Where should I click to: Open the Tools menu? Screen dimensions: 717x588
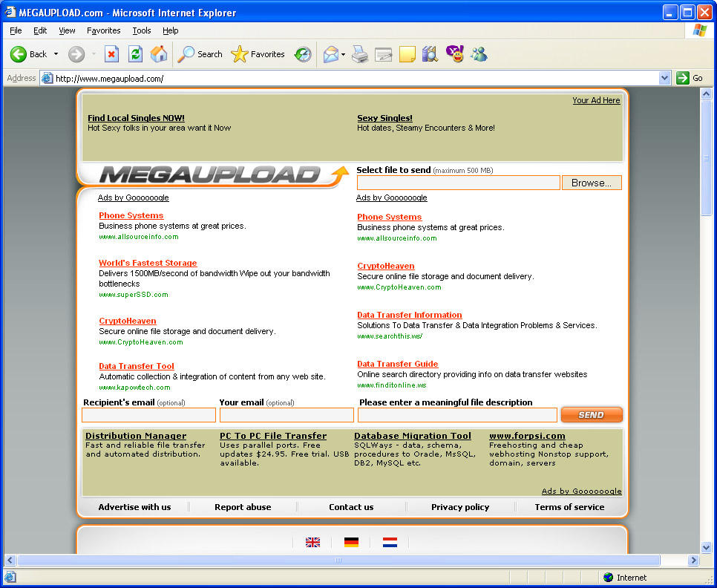pos(142,30)
